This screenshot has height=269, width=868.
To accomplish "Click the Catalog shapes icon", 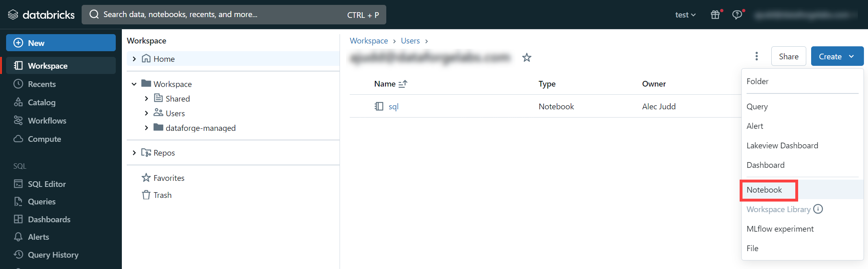I will [x=18, y=102].
